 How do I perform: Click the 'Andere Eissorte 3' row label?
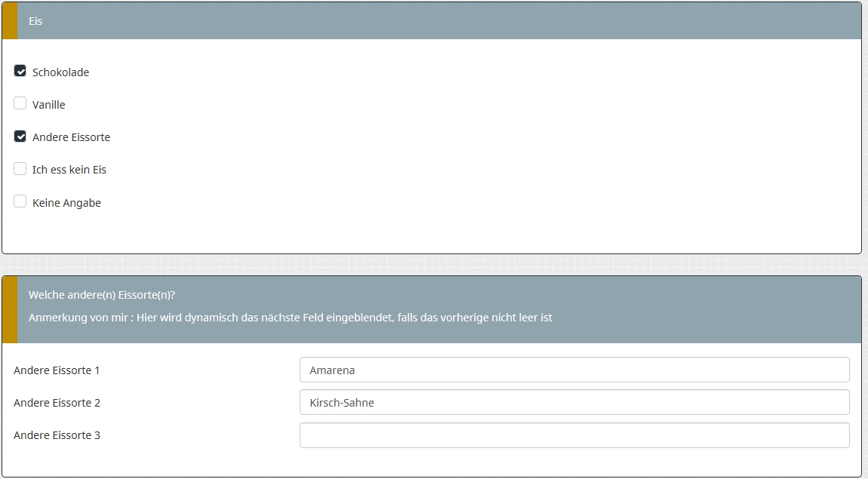tap(57, 435)
